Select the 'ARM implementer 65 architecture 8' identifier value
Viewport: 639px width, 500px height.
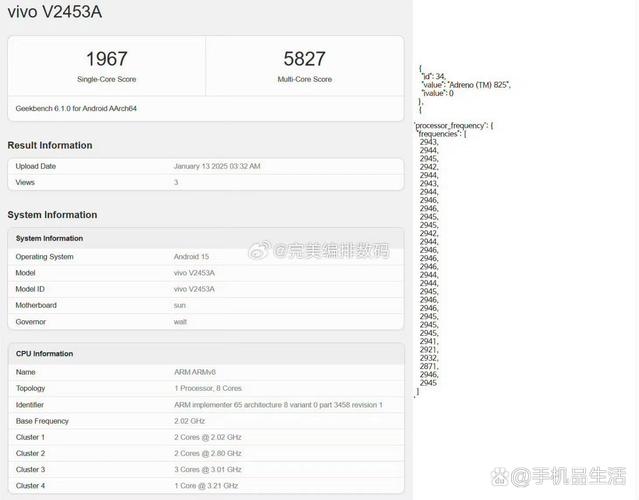278,405
